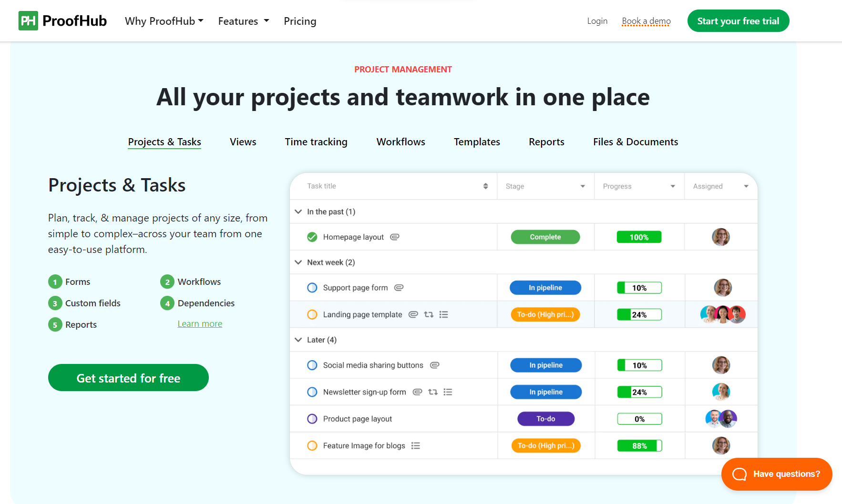Click comment icon next to Homepage layout
This screenshot has height=504, width=842.
(395, 237)
